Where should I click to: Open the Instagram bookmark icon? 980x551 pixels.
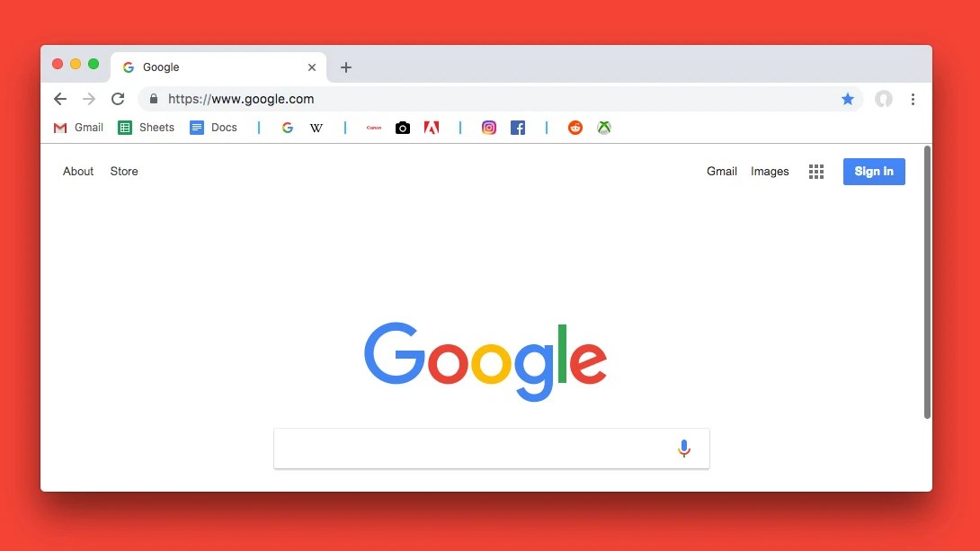click(x=489, y=128)
